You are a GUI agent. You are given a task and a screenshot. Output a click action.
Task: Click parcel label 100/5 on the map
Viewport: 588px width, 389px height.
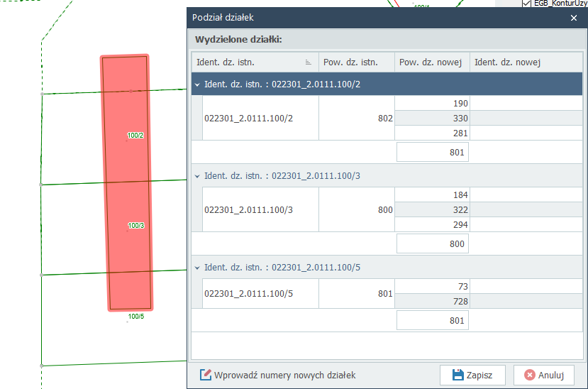click(135, 317)
